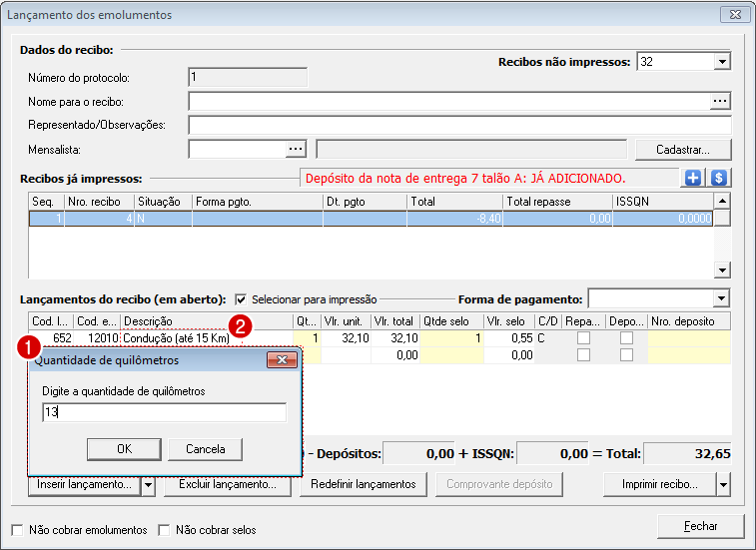This screenshot has width=756, height=550.
Task: Click the Fechar button
Action: 700,526
